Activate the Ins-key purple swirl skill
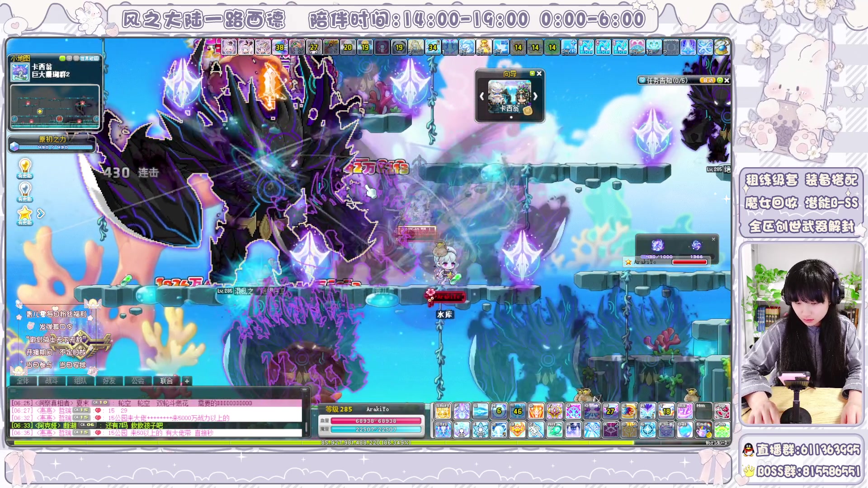Viewport: 868px width, 488px height. (685, 411)
